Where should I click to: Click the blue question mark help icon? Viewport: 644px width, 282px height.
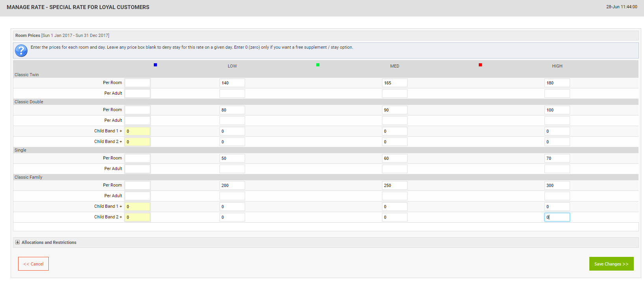coord(21,50)
